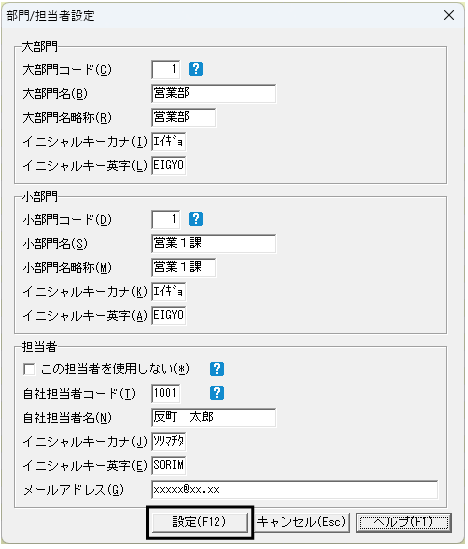468x549 pixels.
Task: Click the メールアドレス input field
Action: tap(295, 489)
